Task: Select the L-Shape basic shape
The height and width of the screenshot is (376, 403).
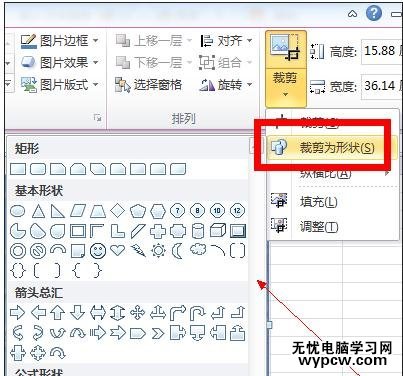Action: (118, 231)
